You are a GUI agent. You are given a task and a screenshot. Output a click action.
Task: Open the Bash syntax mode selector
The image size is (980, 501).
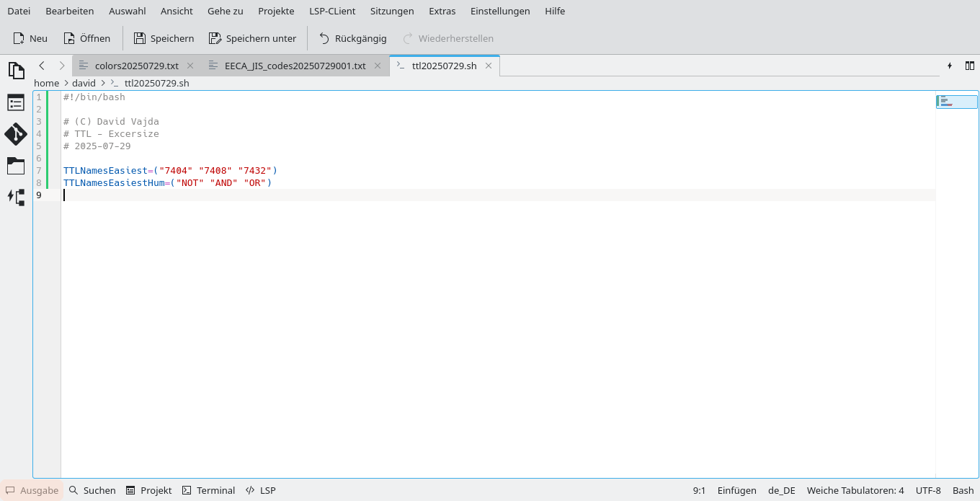coord(963,490)
